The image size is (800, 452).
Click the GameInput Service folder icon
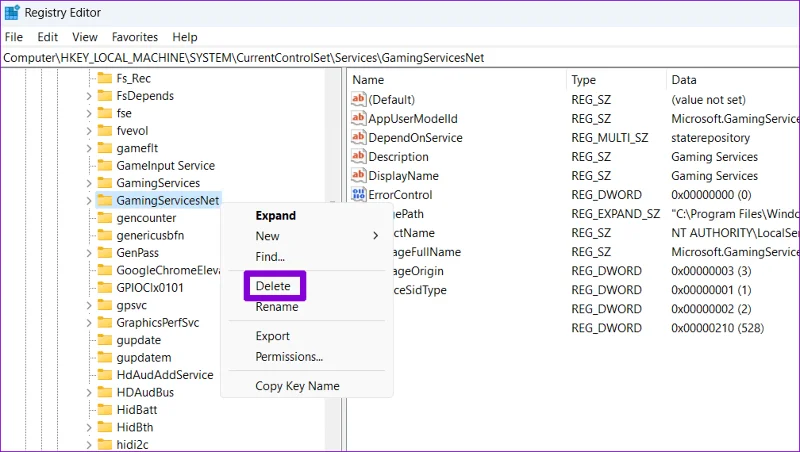105,165
